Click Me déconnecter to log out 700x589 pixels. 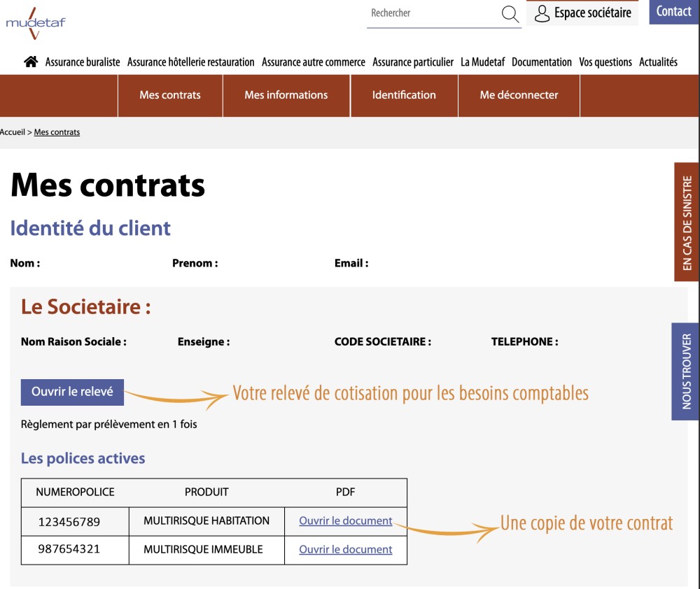(519, 95)
